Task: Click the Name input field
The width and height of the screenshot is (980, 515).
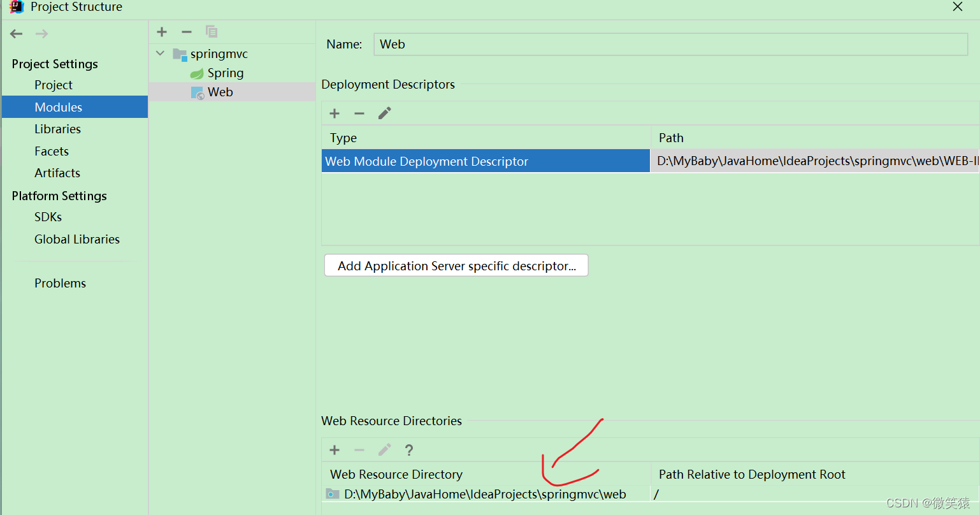Action: (x=671, y=45)
